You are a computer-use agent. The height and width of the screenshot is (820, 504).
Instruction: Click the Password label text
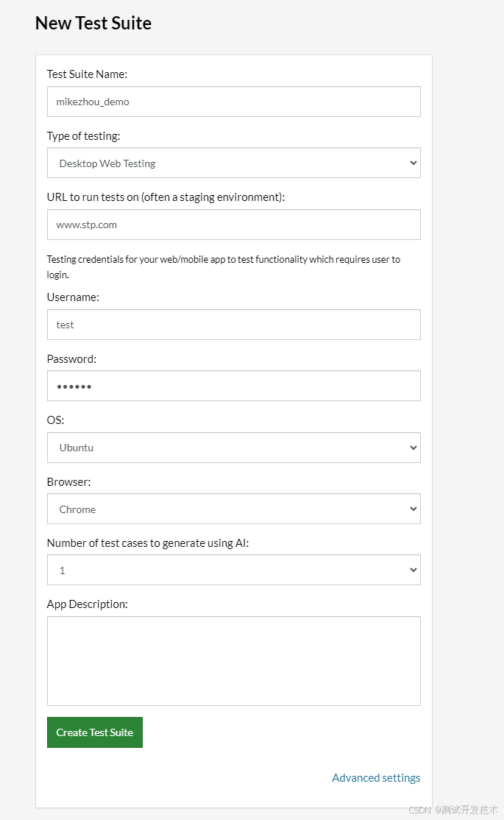(x=71, y=358)
